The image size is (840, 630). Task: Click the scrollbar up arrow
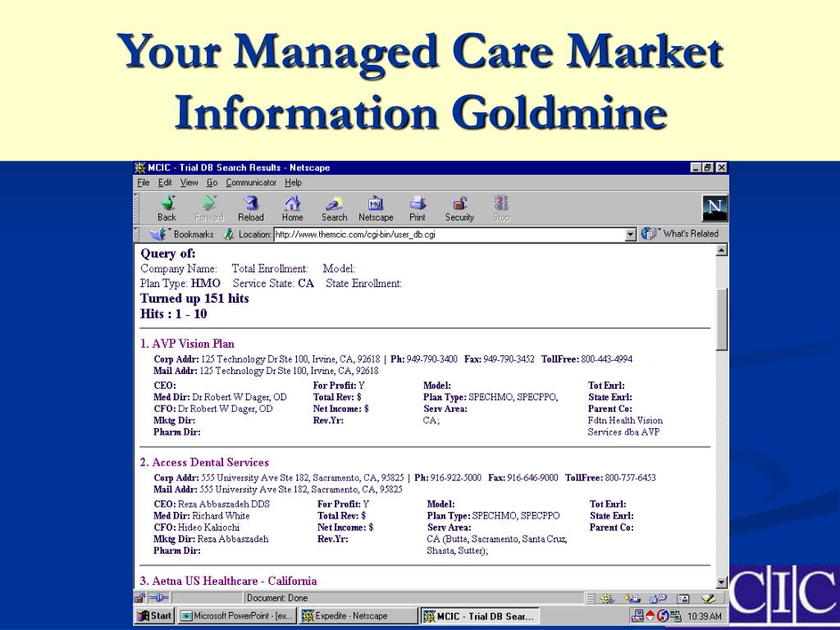pyautogui.click(x=722, y=250)
